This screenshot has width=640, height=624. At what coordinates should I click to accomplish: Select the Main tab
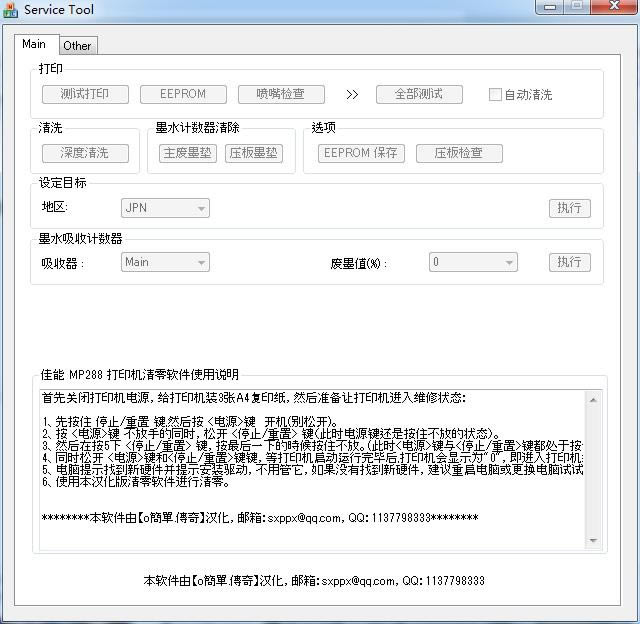34,44
